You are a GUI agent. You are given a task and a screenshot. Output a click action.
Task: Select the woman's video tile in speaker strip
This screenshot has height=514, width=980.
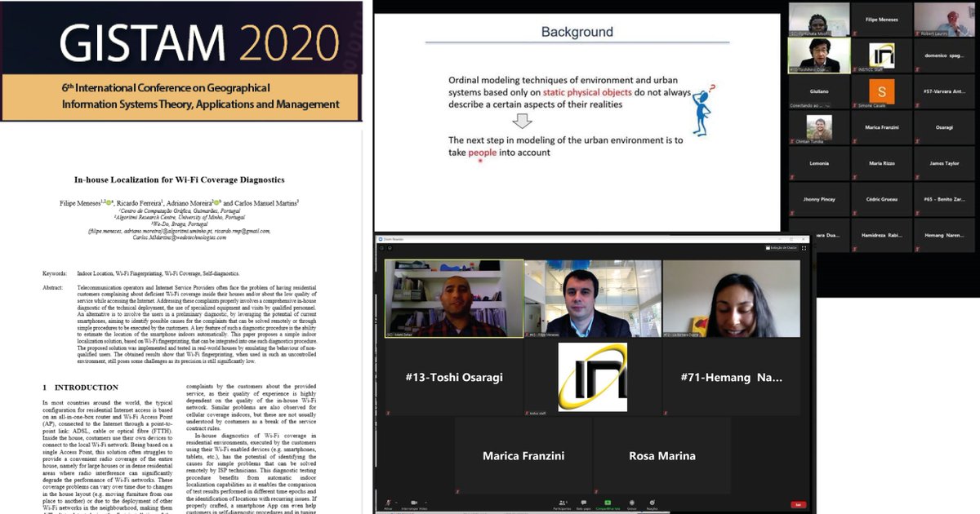coord(732,299)
